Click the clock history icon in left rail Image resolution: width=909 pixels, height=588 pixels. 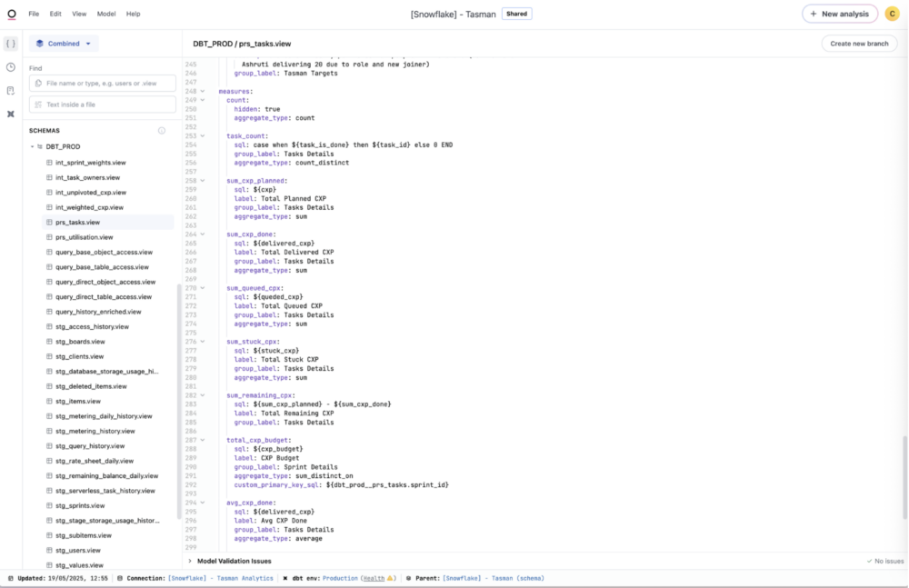tap(10, 66)
